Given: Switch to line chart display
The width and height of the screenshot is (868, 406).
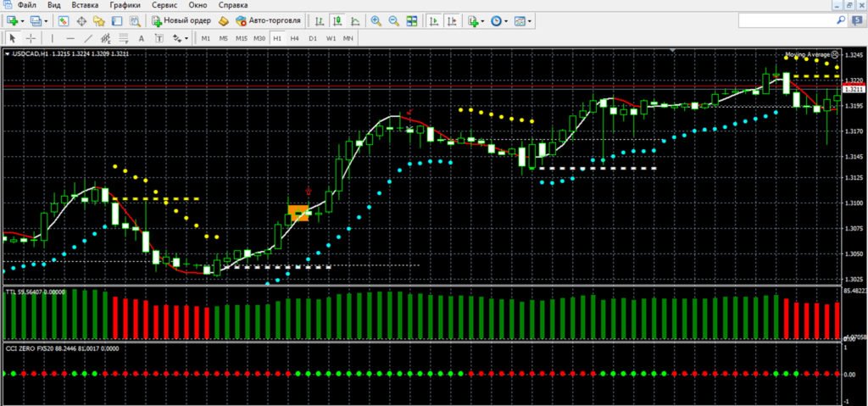Looking at the screenshot, I should 355,21.
